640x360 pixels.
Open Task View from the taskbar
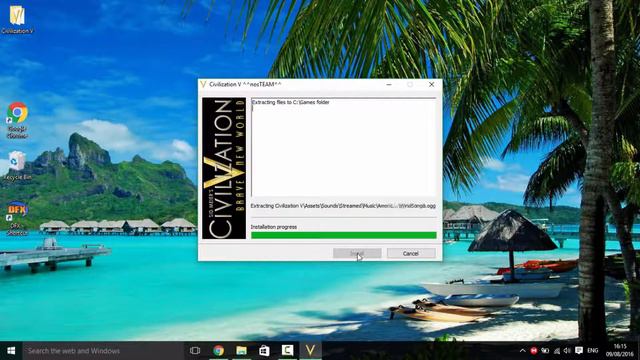pos(195,351)
